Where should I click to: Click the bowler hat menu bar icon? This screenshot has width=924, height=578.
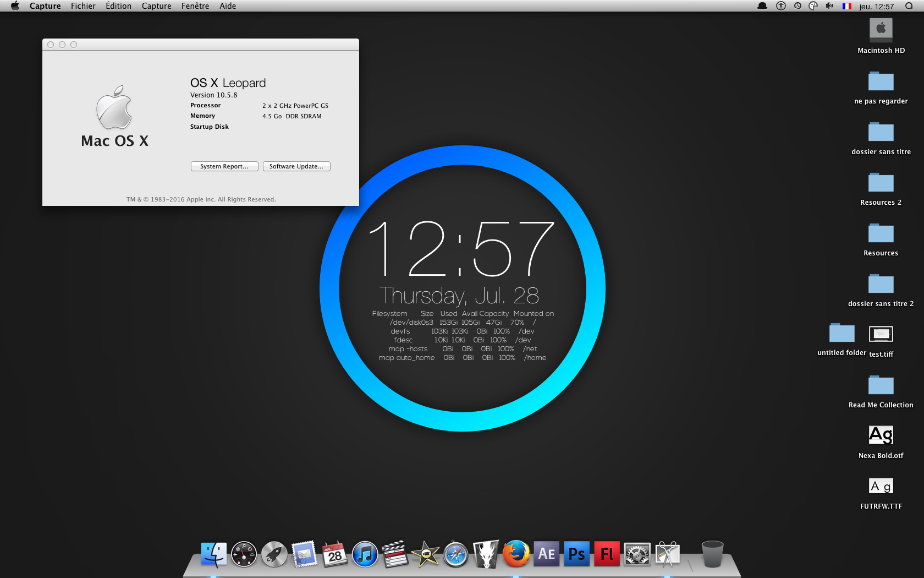pyautogui.click(x=762, y=6)
